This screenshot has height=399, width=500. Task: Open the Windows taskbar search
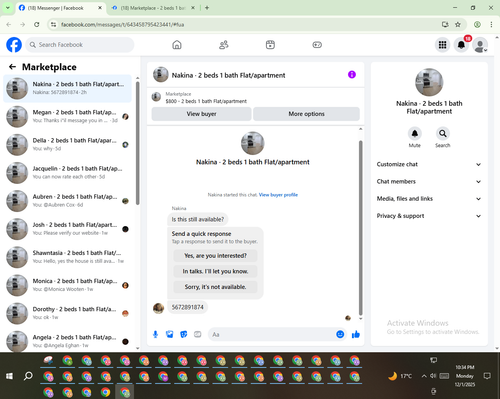(28, 376)
